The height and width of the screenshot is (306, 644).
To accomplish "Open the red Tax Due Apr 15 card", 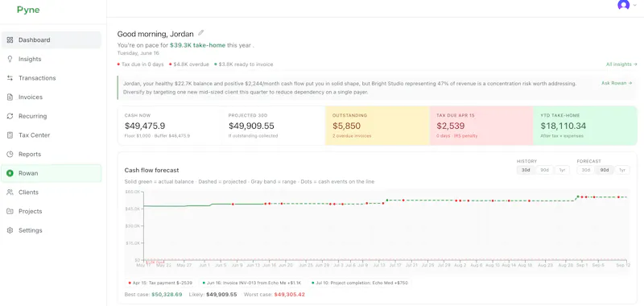I will pyautogui.click(x=481, y=126).
